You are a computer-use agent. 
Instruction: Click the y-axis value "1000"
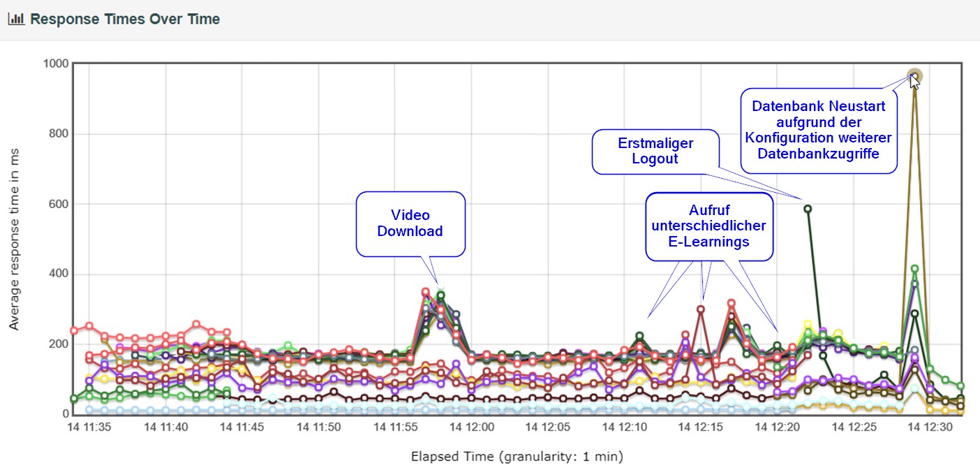[x=55, y=64]
